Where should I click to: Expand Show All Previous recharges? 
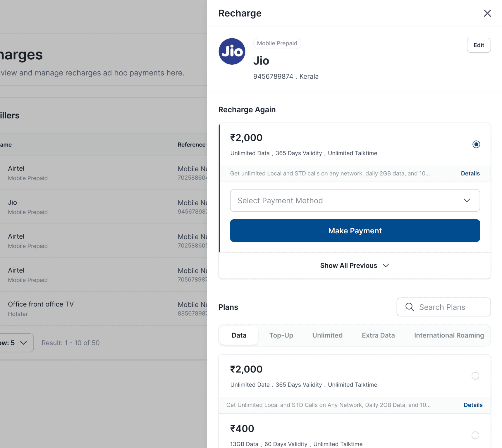click(355, 266)
